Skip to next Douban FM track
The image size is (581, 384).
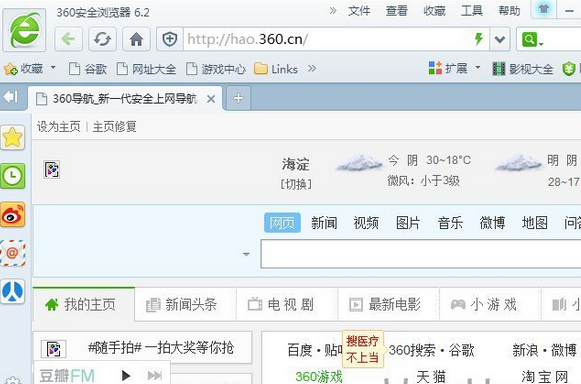[x=155, y=375]
